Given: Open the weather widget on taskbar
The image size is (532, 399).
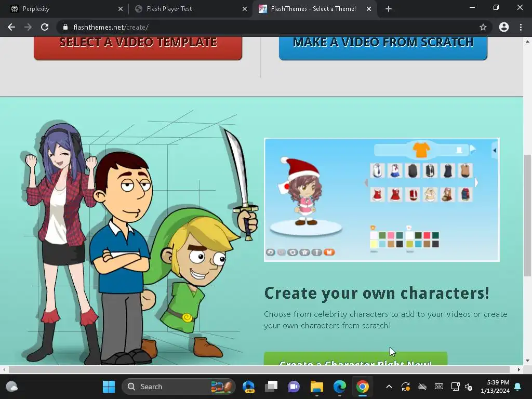Looking at the screenshot, I should click(12, 387).
